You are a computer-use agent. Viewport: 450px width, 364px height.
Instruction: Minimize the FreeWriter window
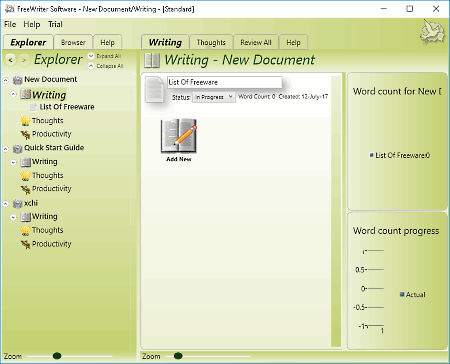point(384,9)
